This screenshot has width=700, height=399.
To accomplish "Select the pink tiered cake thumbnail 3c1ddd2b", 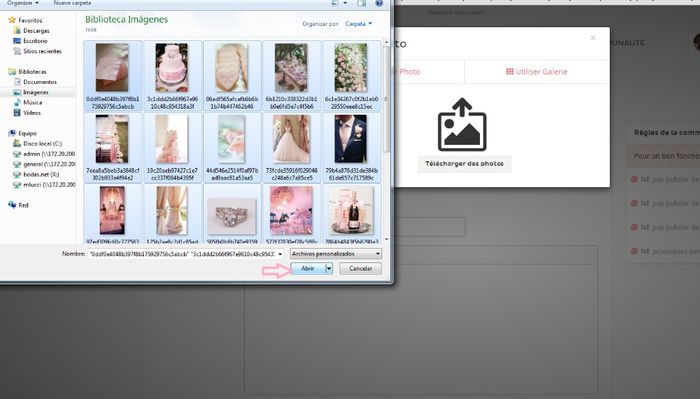I will click(x=172, y=67).
